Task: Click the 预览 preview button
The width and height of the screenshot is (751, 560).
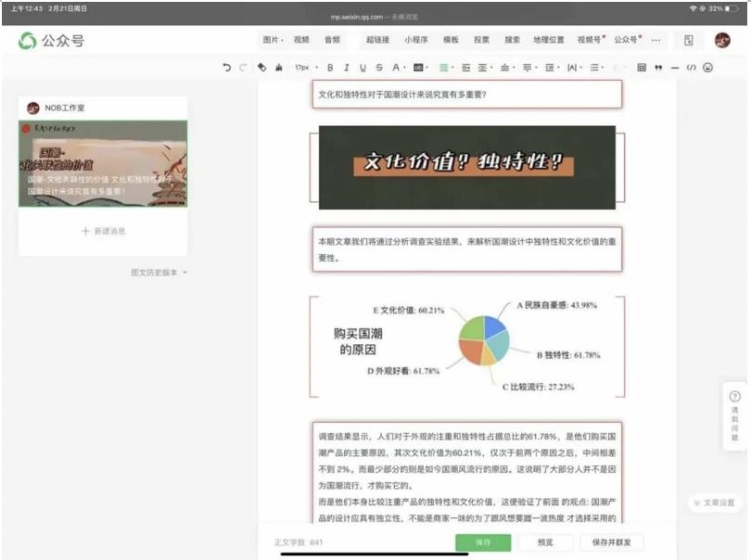Action: (x=545, y=542)
